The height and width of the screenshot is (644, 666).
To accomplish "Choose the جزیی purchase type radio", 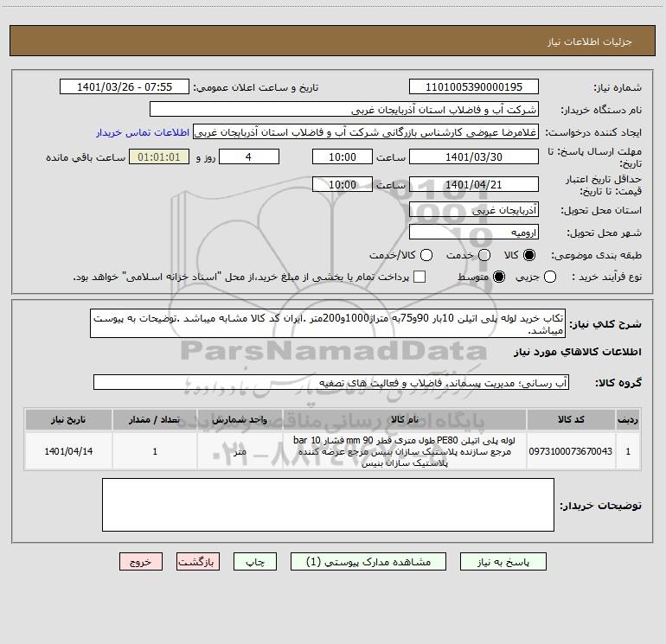I will tap(550, 277).
